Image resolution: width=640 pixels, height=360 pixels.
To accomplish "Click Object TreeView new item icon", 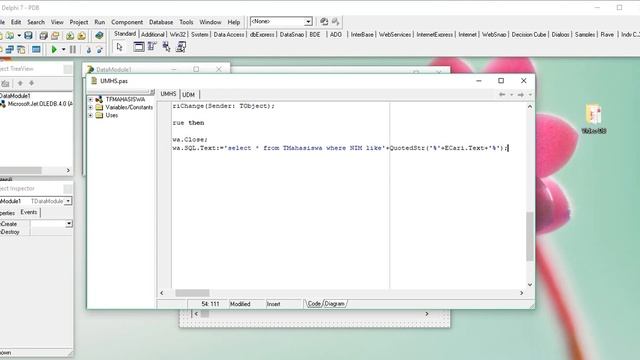I will pyautogui.click(x=5, y=84).
